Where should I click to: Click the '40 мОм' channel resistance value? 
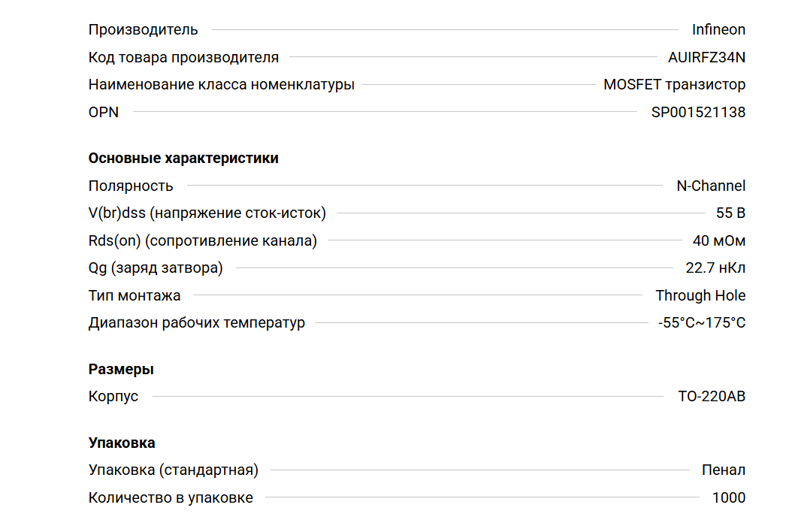pyautogui.click(x=718, y=241)
